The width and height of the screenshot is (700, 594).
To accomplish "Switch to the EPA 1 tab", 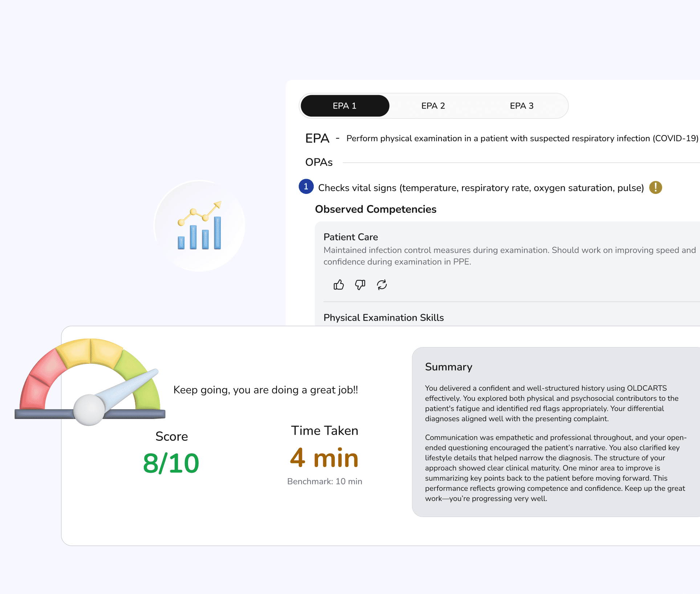I will (345, 106).
